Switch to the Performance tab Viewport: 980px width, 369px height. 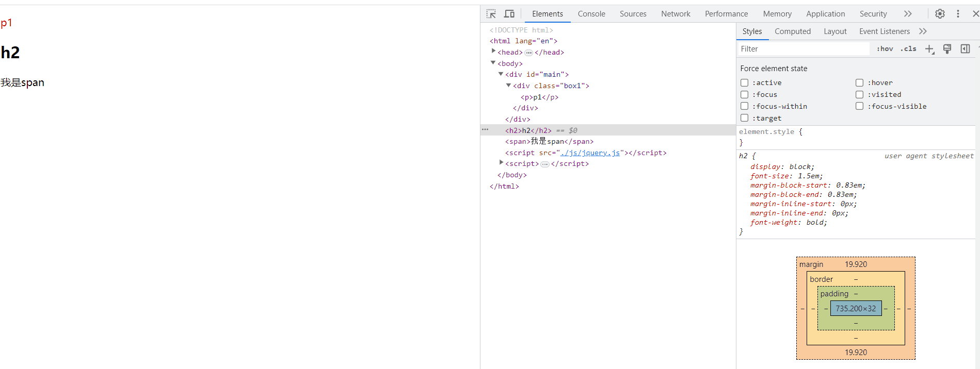(x=726, y=14)
